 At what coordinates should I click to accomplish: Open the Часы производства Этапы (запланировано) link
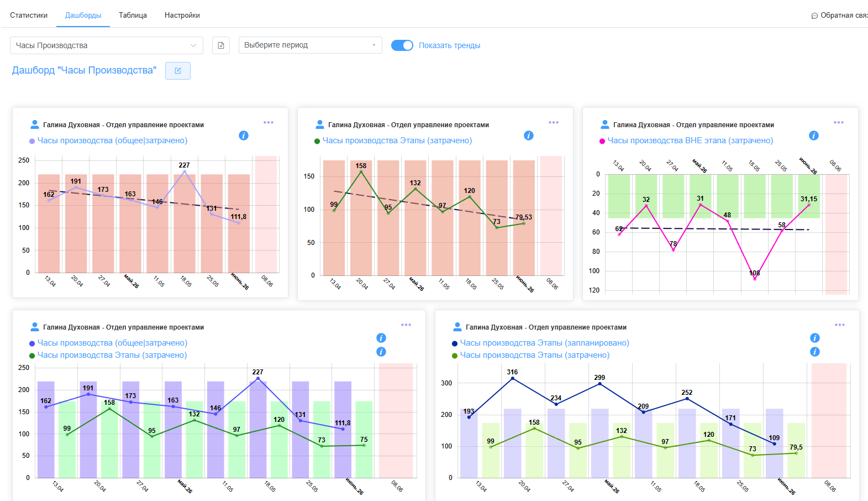[544, 343]
